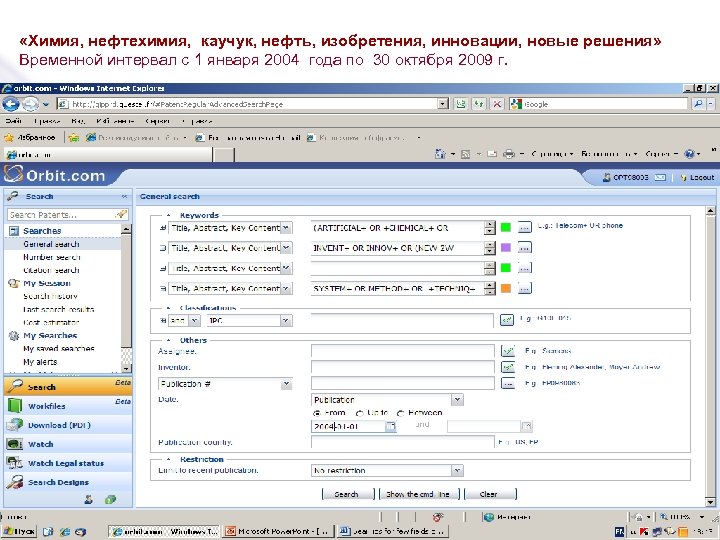Viewport: 720px width, 540px height.
Task: Open My saved searches in sidebar
Action: coord(59,349)
